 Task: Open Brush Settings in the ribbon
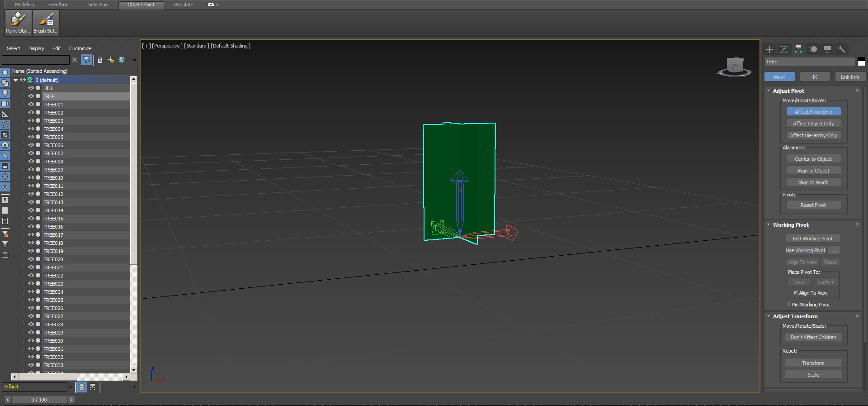(x=46, y=22)
